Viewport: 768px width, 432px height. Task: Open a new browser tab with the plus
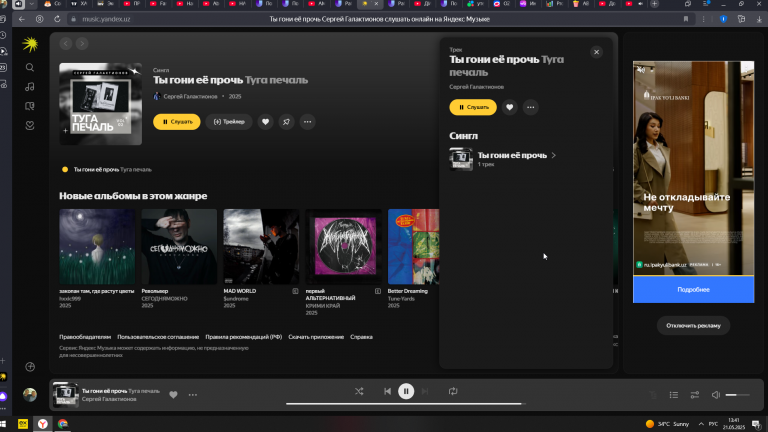(x=654, y=4)
